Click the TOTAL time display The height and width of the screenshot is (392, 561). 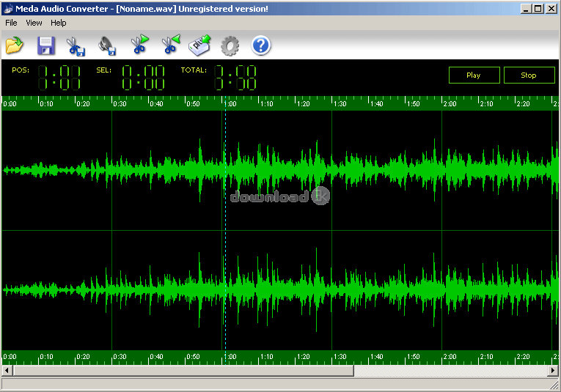tap(235, 77)
